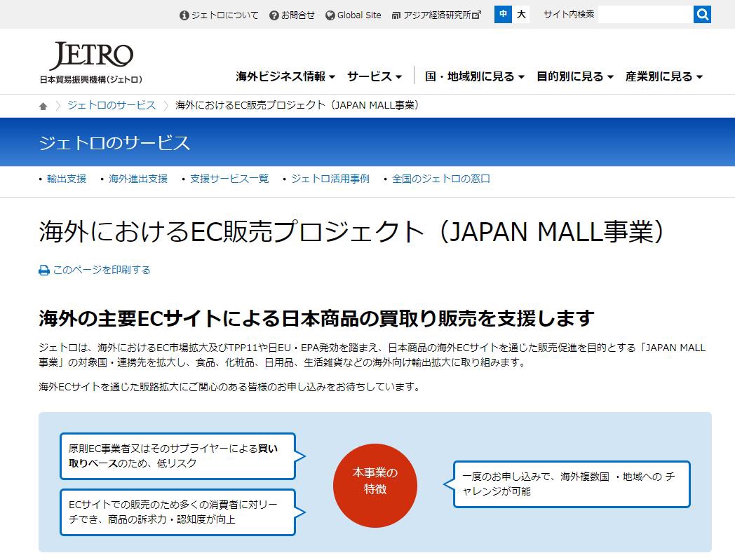The image size is (735, 560).
Task: Expand 産業別に見る menu
Action: coord(663,76)
